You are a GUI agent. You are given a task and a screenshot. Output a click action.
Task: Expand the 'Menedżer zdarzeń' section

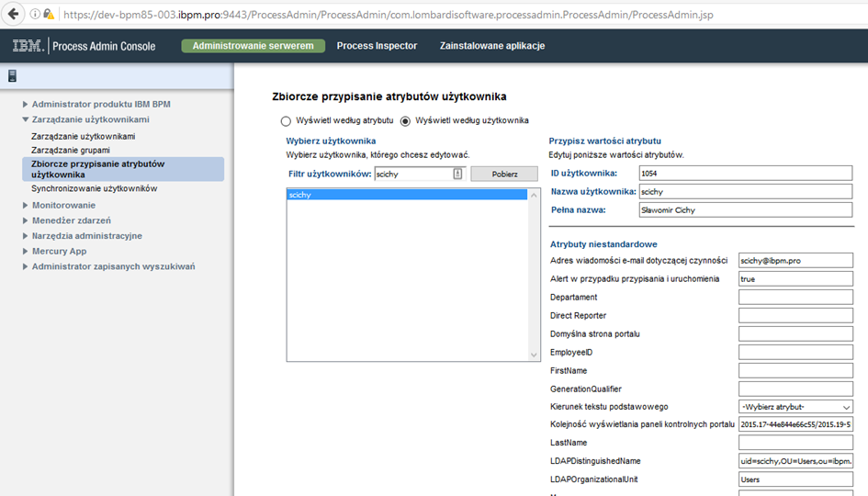[25, 220]
